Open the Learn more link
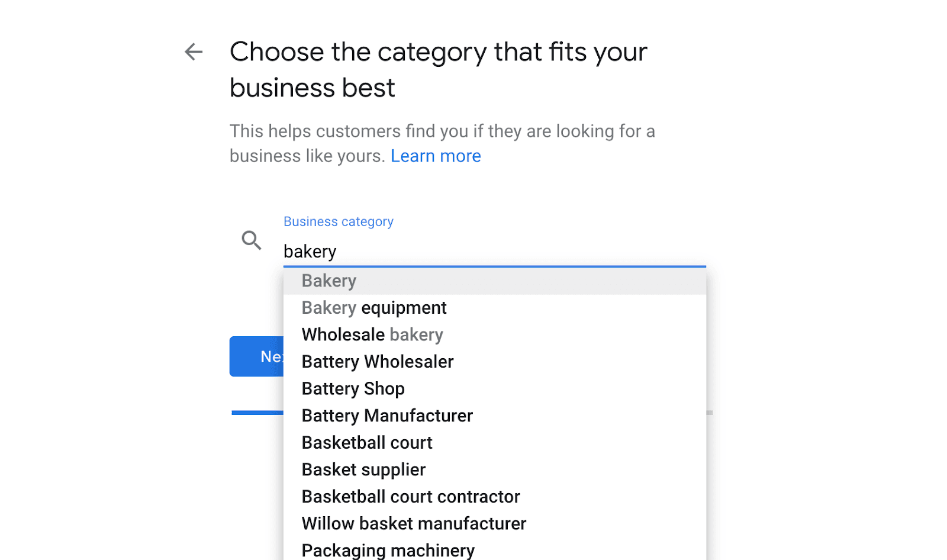 tap(436, 156)
